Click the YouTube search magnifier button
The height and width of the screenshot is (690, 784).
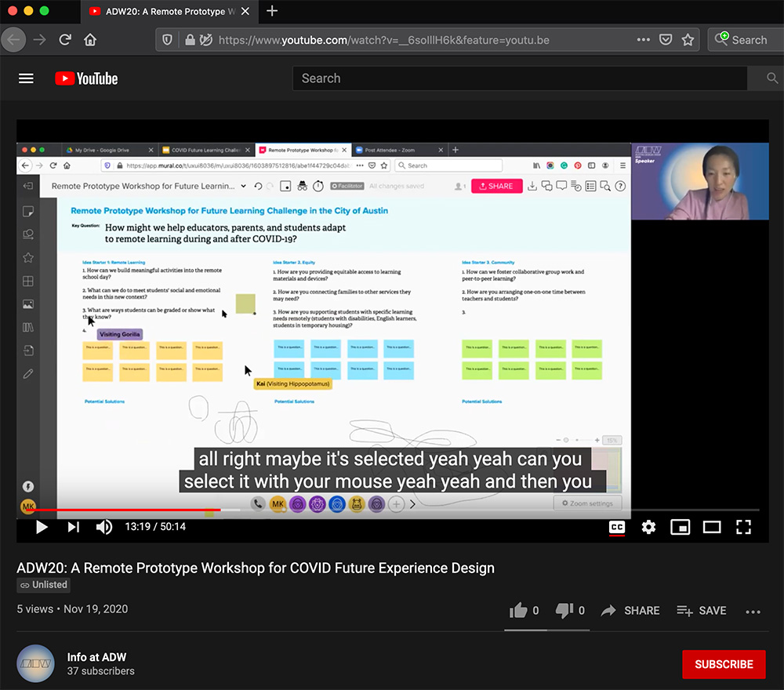pos(772,78)
